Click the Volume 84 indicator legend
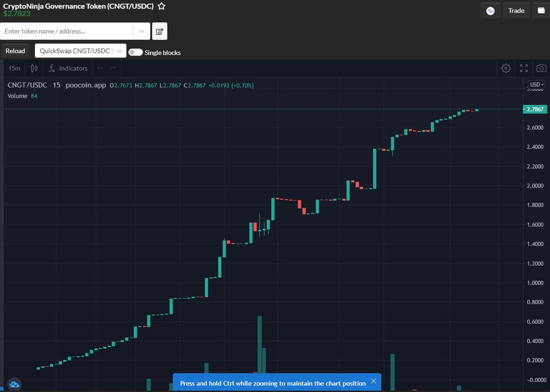Screen dimensions: 550x392 click(22, 96)
